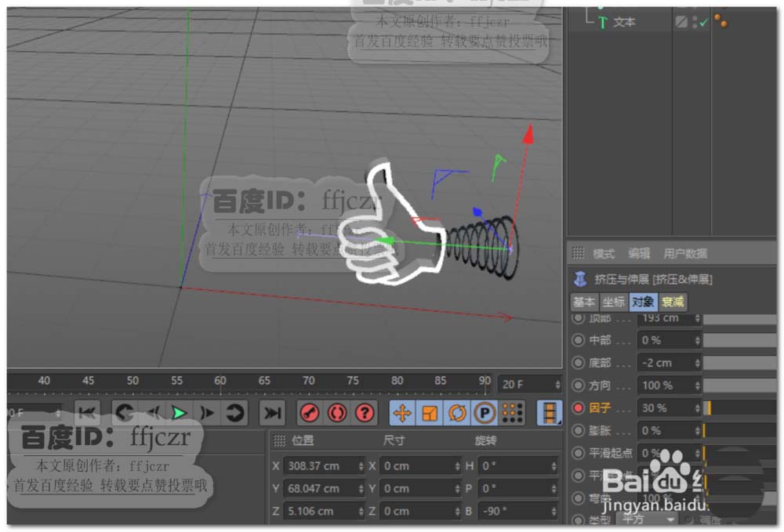
Task: Toggle keyframe circle for 方向
Action: (578, 385)
